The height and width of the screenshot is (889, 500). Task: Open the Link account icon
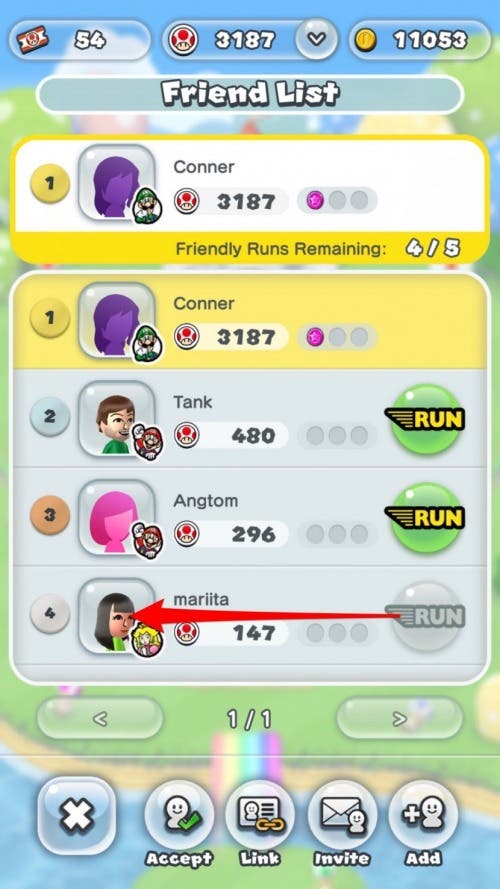pyautogui.click(x=260, y=815)
